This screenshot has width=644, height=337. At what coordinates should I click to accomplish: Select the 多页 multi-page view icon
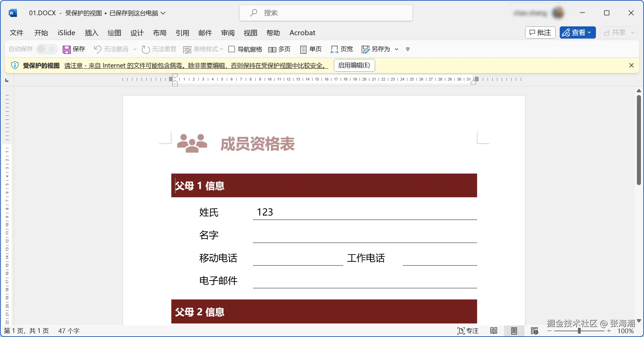point(272,49)
